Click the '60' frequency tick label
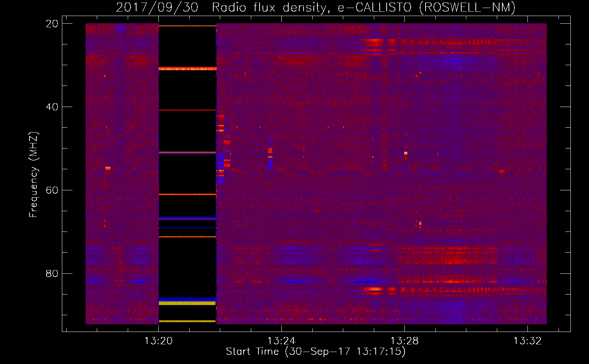The width and height of the screenshot is (589, 364). (x=52, y=190)
